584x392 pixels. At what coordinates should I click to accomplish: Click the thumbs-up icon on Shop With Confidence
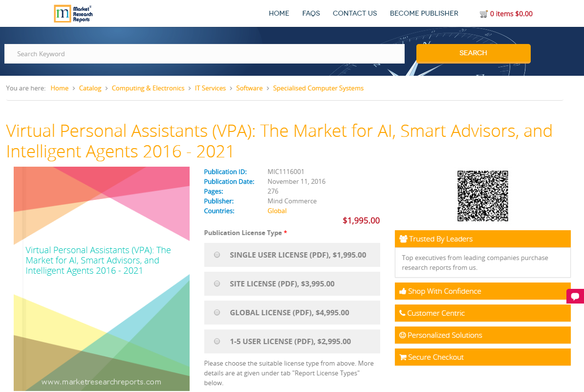(x=403, y=291)
